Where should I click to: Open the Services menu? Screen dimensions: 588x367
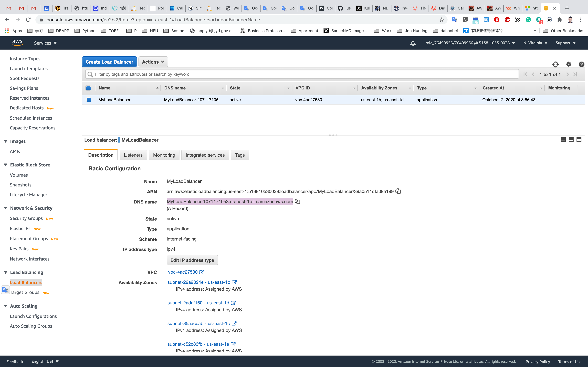click(45, 43)
